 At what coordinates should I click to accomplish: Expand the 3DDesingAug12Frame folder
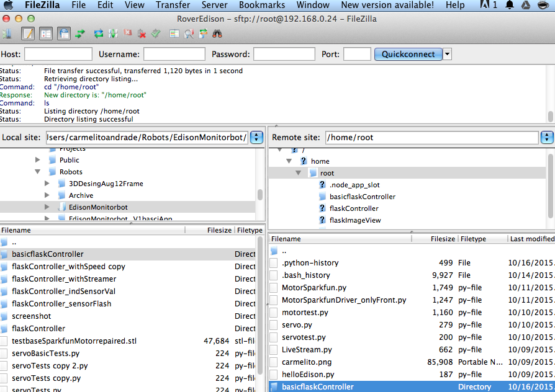click(47, 183)
